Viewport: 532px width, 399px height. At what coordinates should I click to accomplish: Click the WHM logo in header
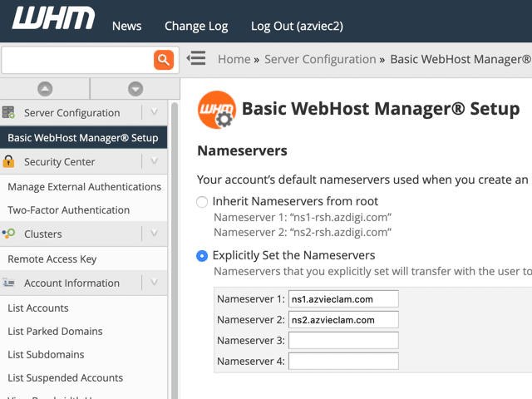(x=54, y=20)
